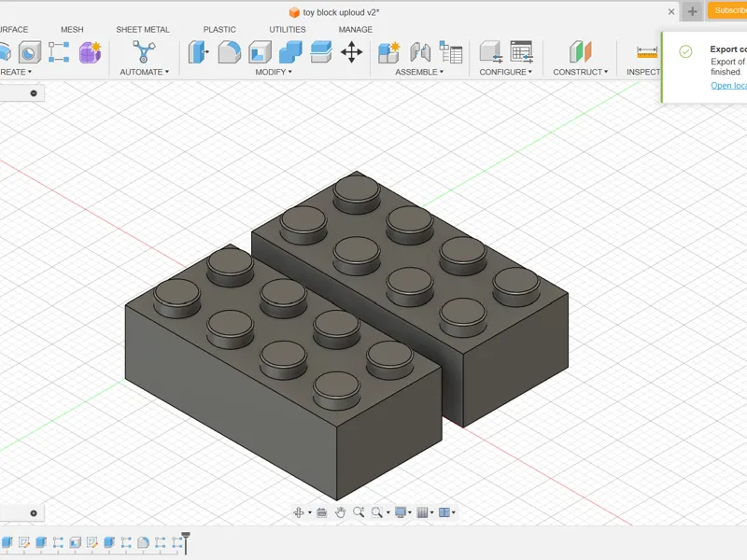
Task: Select the Shell tool in Modify
Action: pos(260,52)
